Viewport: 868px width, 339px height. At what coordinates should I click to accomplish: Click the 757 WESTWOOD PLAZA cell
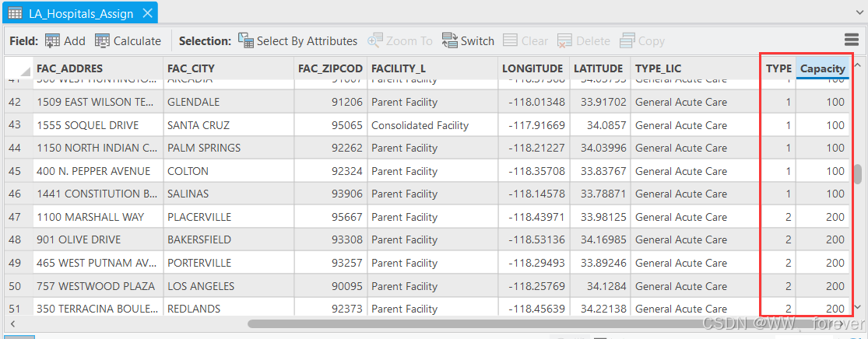(x=98, y=286)
